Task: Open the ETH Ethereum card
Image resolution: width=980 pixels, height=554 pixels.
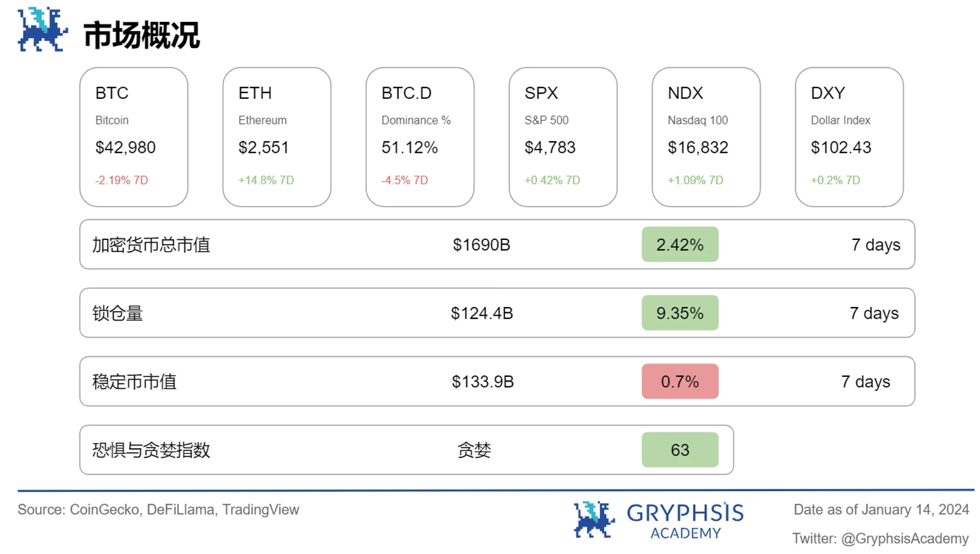Action: click(x=277, y=137)
